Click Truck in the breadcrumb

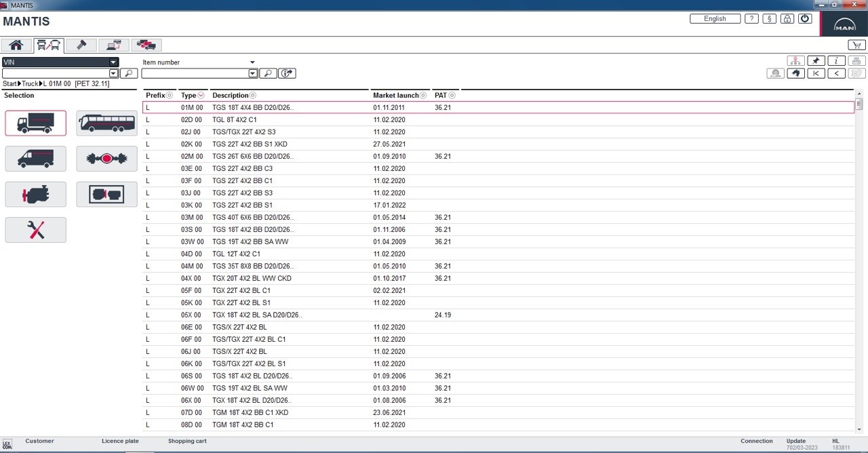coord(30,84)
